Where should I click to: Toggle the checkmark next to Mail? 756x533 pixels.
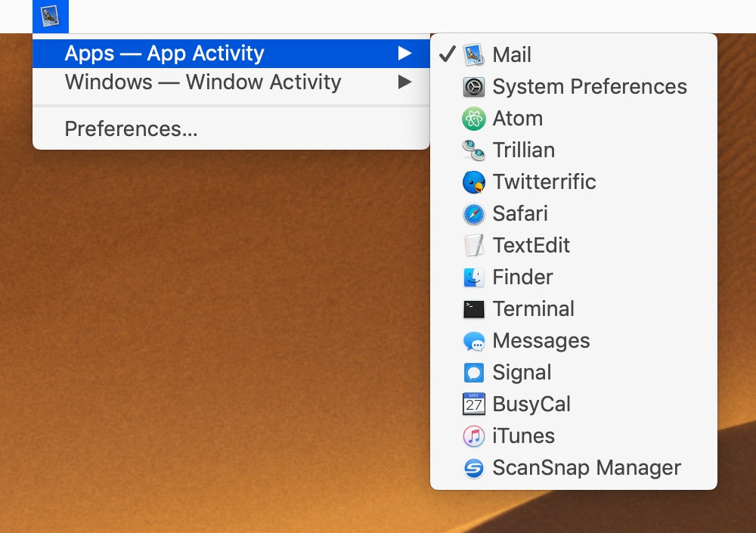pos(448,54)
